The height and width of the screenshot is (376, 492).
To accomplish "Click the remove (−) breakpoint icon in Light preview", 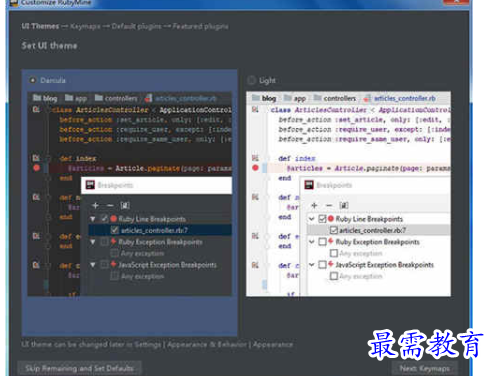I will [329, 206].
